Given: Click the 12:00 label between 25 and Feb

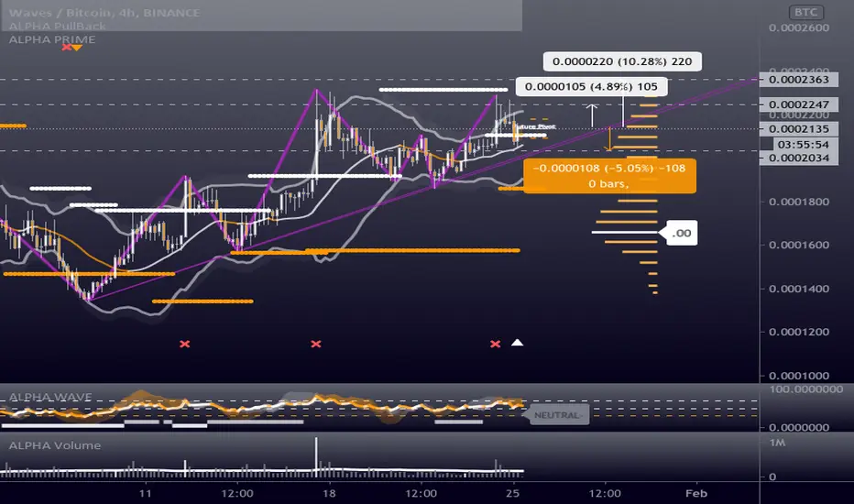Looking at the screenshot, I should pyautogui.click(x=605, y=494).
